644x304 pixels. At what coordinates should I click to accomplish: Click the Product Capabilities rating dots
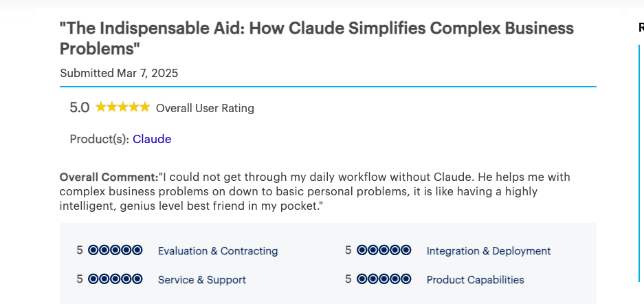(x=384, y=279)
